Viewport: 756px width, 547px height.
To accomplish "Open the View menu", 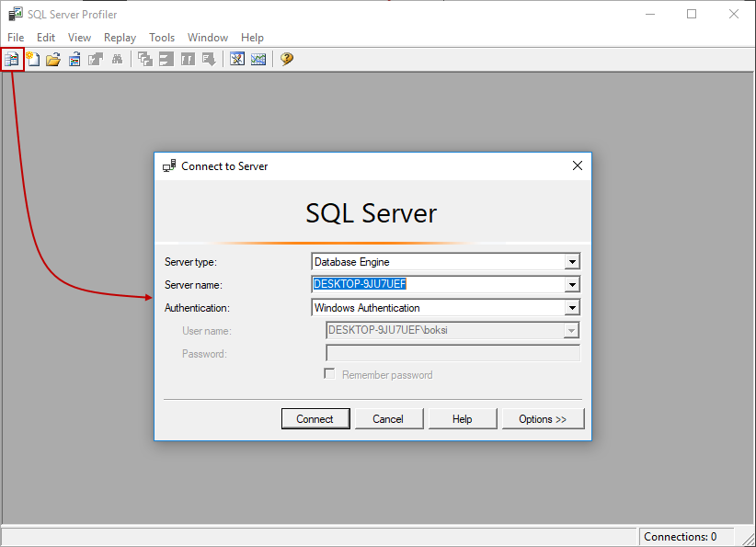I will tap(79, 38).
